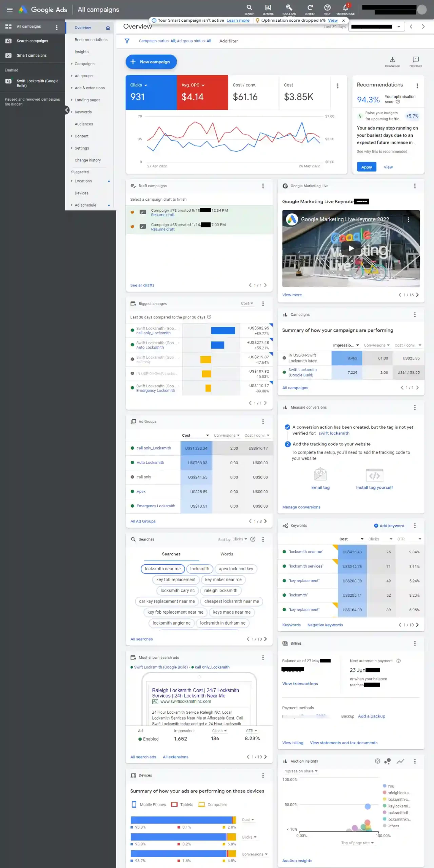Click the Feedback icon
The width and height of the screenshot is (434, 868).
pos(416,60)
